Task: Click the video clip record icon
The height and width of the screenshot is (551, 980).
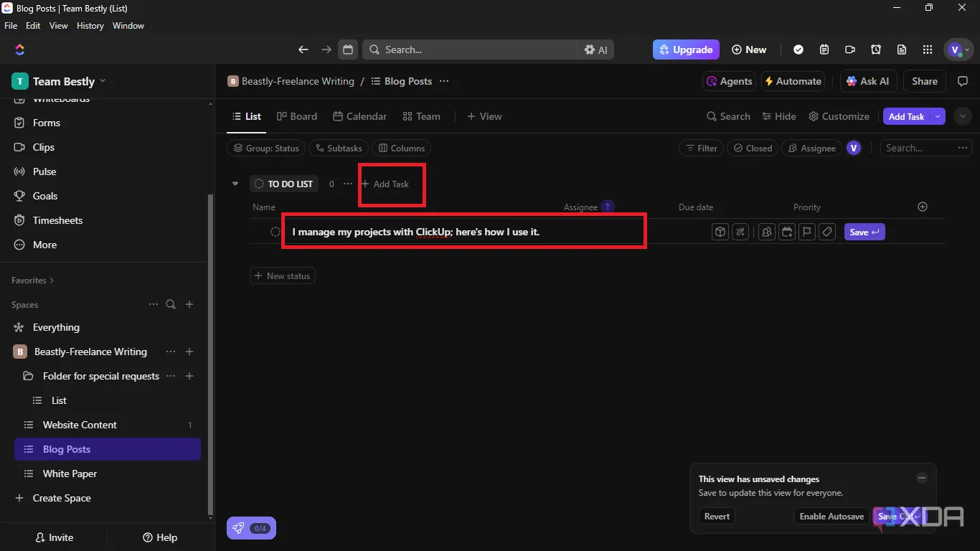Action: [x=850, y=50]
